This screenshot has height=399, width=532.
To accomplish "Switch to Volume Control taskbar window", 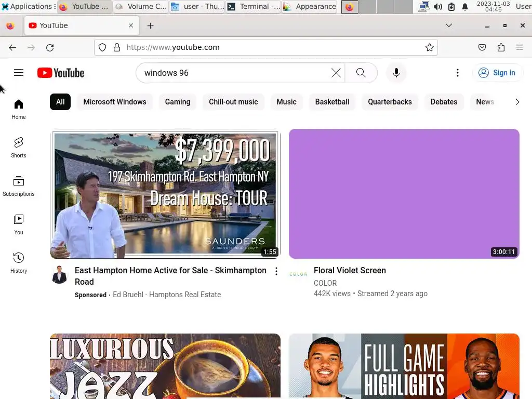I will click(141, 6).
